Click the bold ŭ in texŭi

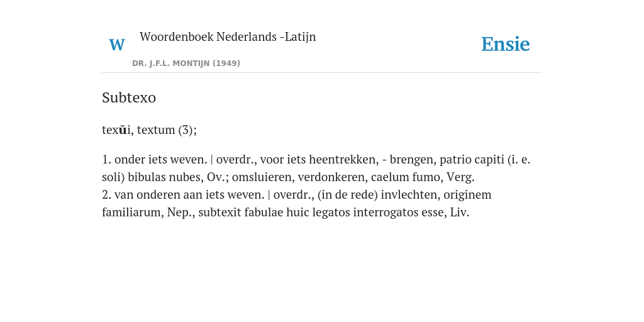click(x=123, y=130)
